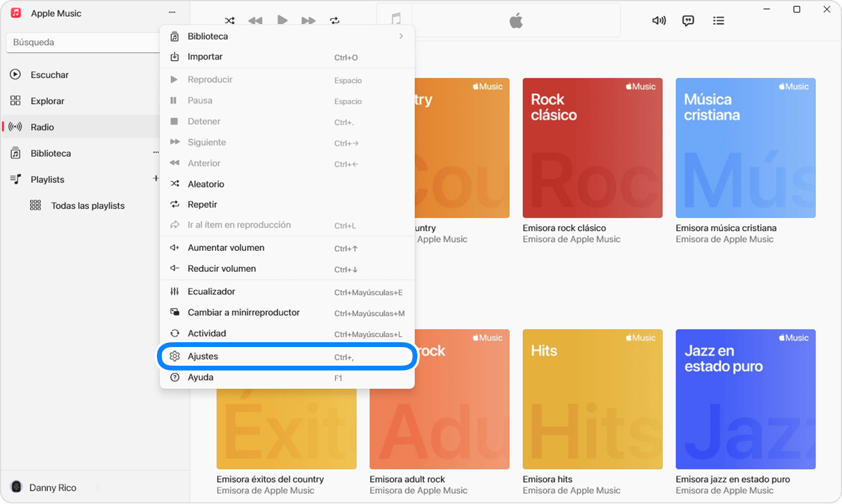Open the Música cristiana station thumbnail
This screenshot has width=842, height=504.
[746, 148]
